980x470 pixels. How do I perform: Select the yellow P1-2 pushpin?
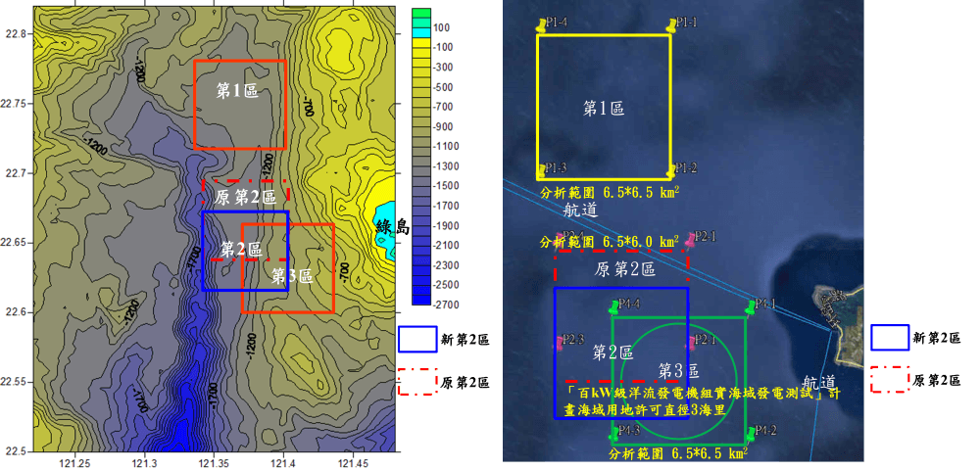pos(671,170)
